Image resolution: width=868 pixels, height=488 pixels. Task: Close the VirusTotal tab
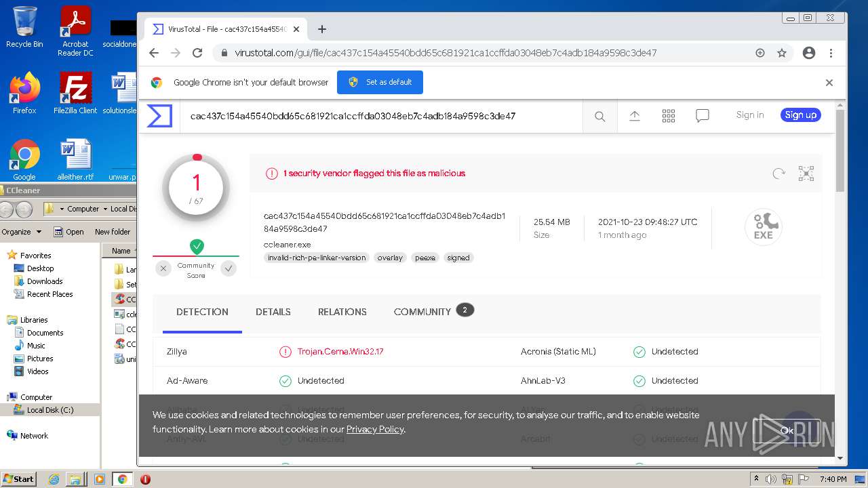(296, 29)
